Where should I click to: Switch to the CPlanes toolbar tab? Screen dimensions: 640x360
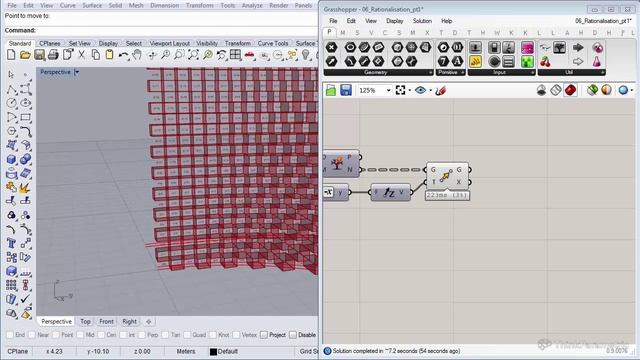point(50,43)
